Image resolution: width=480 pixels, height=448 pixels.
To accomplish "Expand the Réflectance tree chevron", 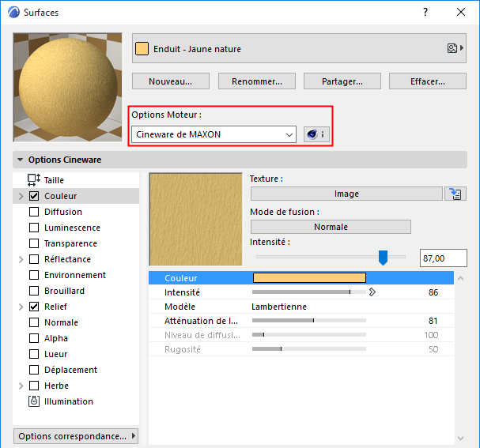I will (x=21, y=260).
